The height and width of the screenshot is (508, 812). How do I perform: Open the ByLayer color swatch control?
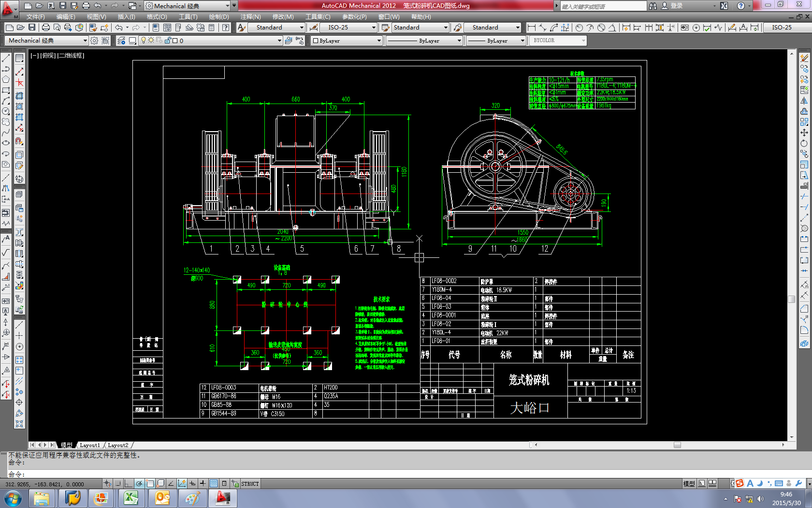pyautogui.click(x=346, y=41)
